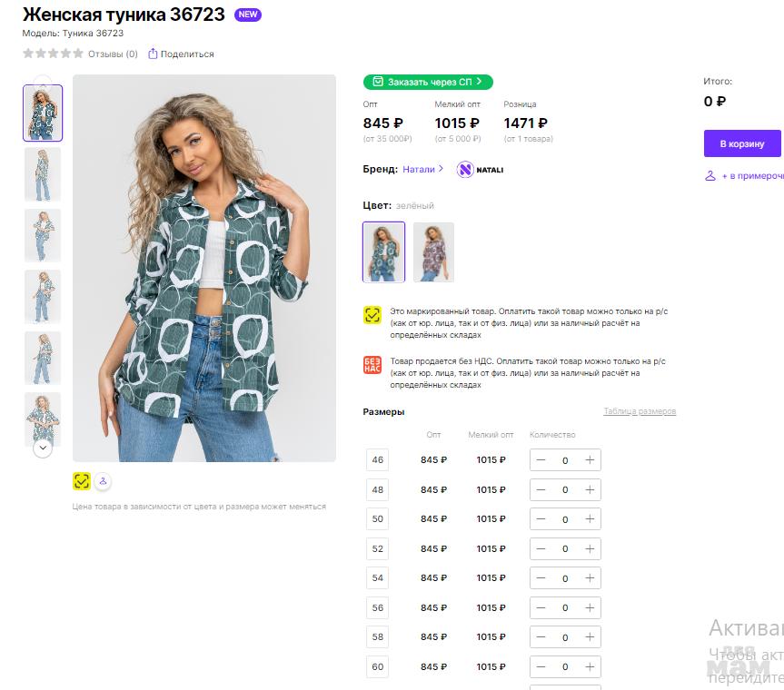
Task: Click the minus icon for size 58
Action: pyautogui.click(x=541, y=637)
